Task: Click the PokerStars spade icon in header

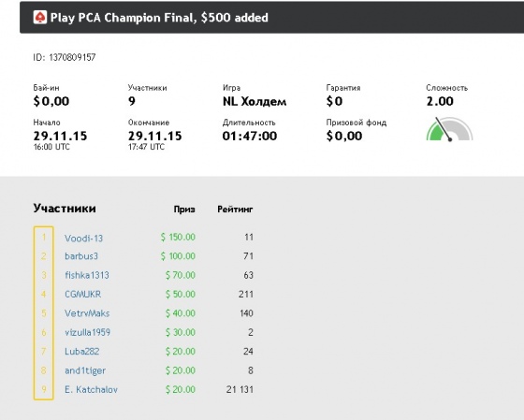Action: (40, 18)
